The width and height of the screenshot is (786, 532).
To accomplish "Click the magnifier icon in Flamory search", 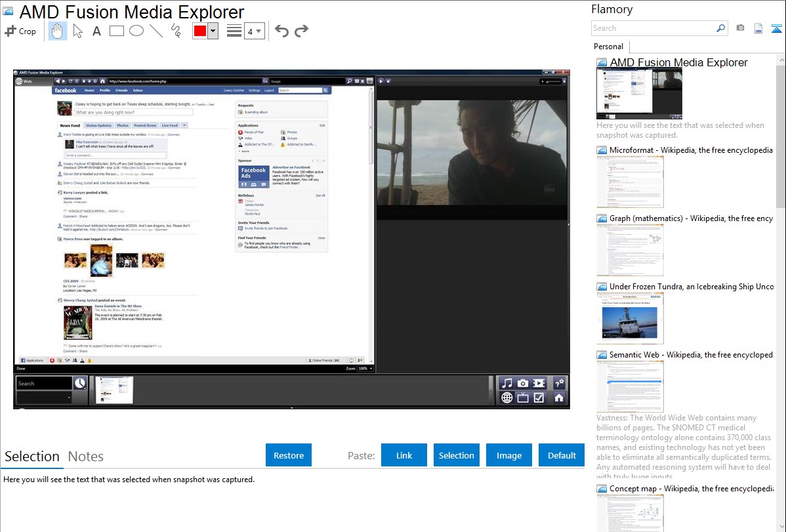I will [720, 28].
